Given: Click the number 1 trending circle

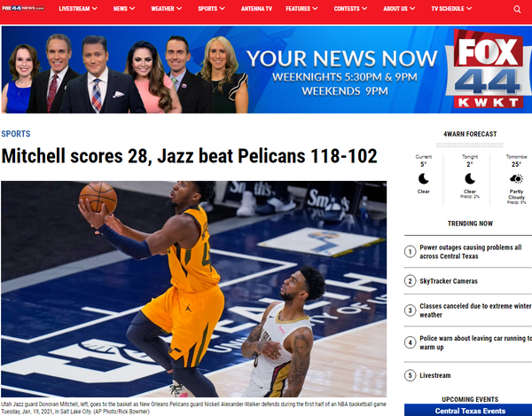Looking at the screenshot, I should (410, 252).
